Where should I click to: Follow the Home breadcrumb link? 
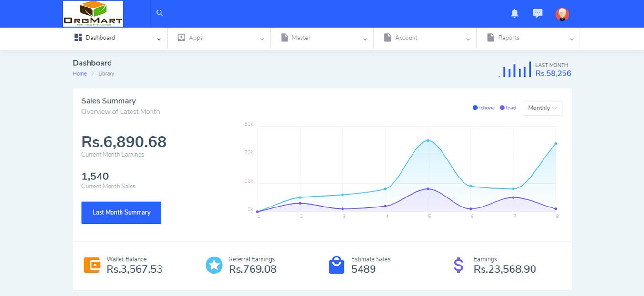(80, 74)
